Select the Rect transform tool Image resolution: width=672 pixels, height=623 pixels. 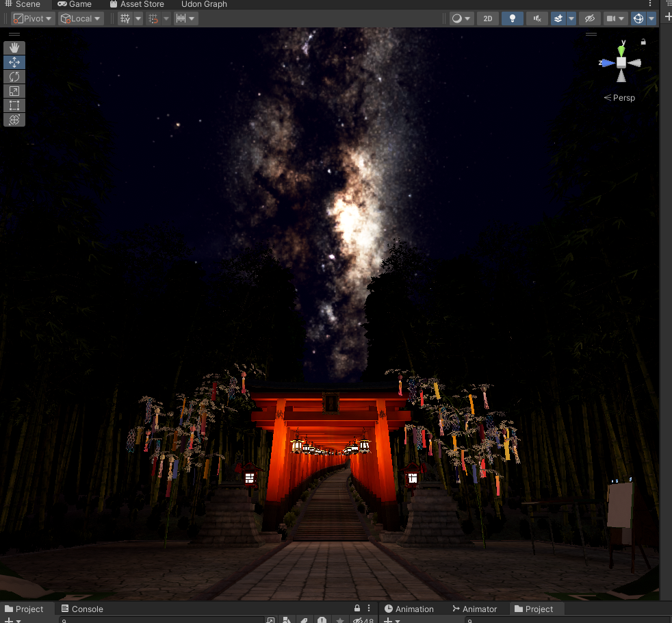click(14, 105)
